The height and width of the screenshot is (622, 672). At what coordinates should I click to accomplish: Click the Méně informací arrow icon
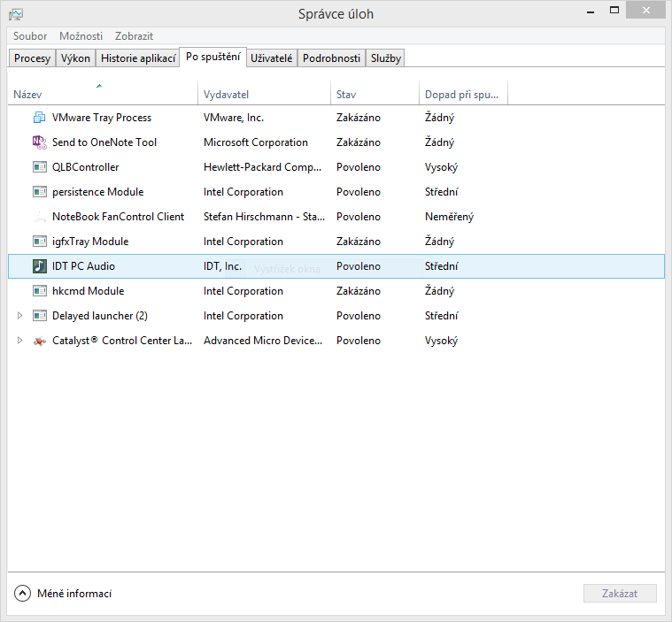(22, 594)
